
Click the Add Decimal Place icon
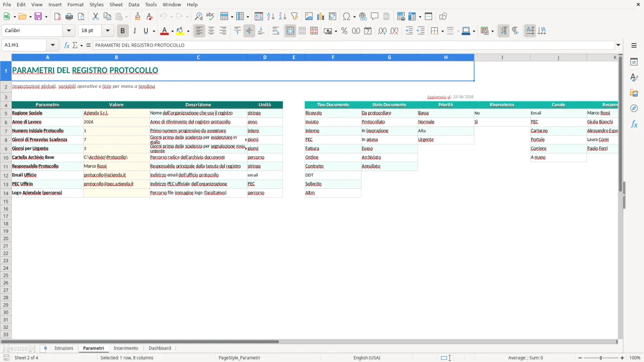(x=383, y=31)
